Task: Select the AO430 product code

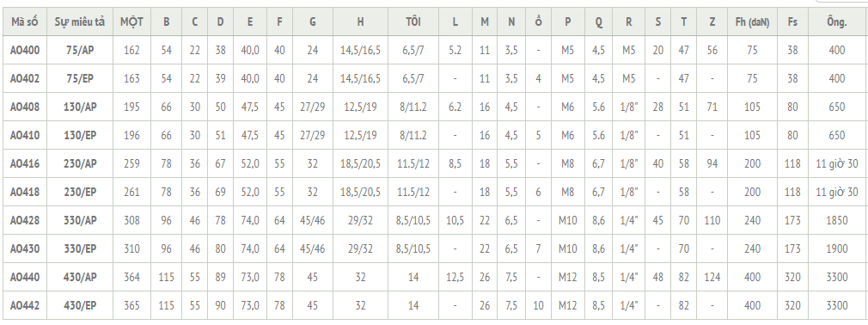Action: (25, 248)
